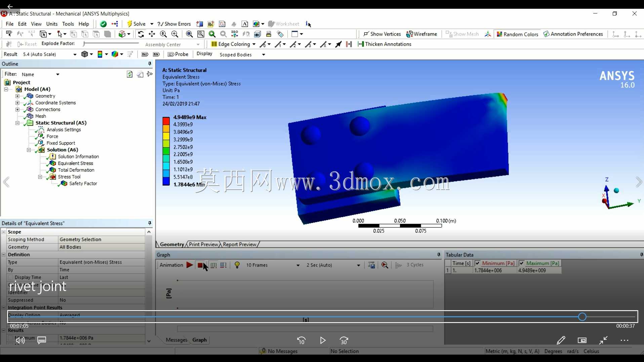Toggle Wireframe display

[421, 34]
